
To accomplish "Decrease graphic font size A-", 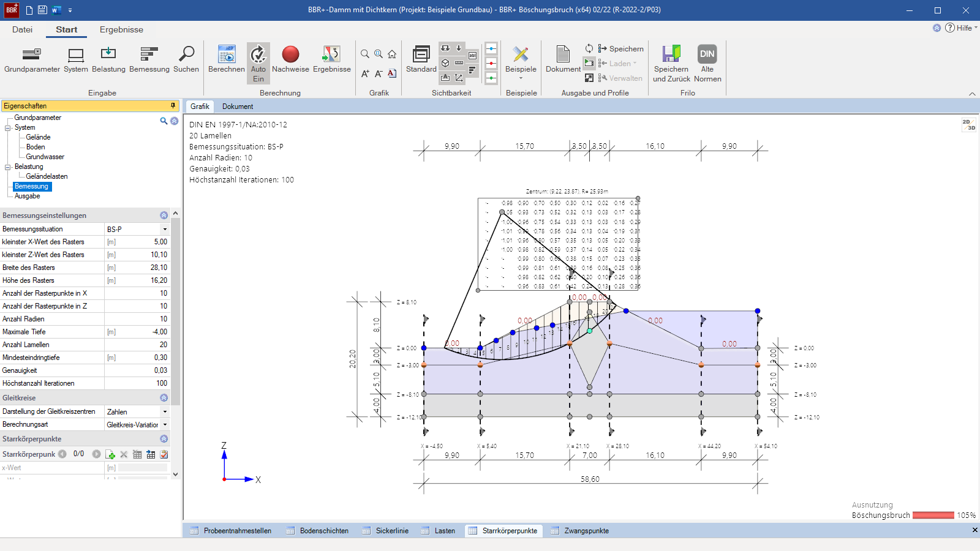I will [x=379, y=73].
